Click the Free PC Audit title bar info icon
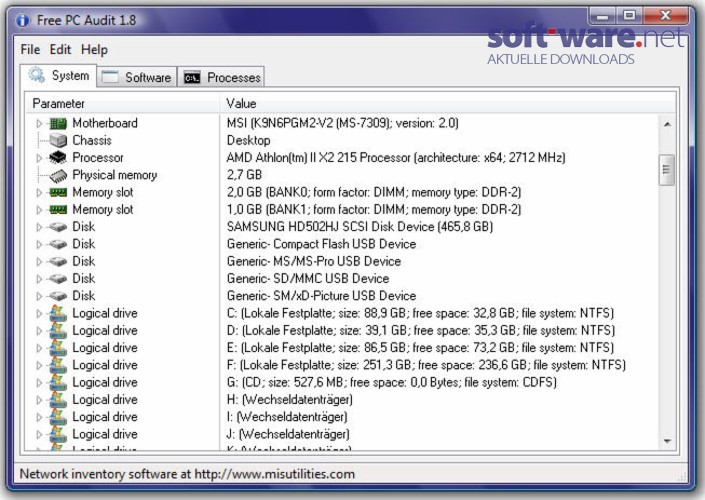 point(22,20)
